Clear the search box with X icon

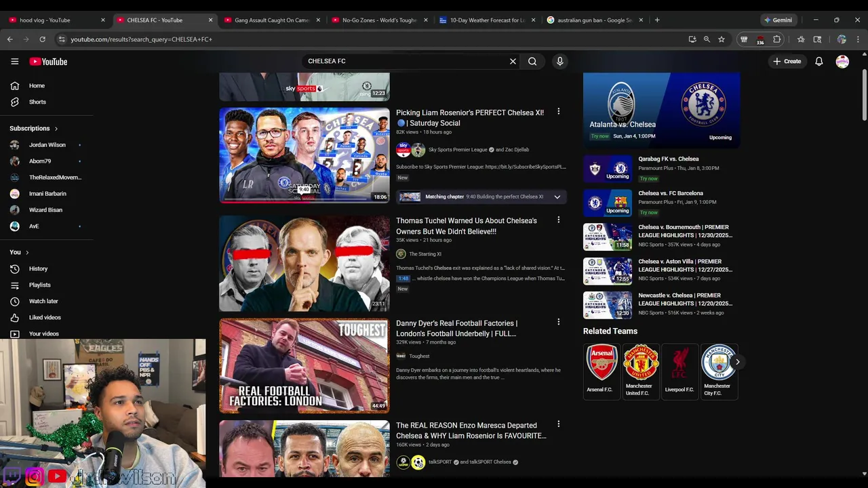(x=513, y=61)
